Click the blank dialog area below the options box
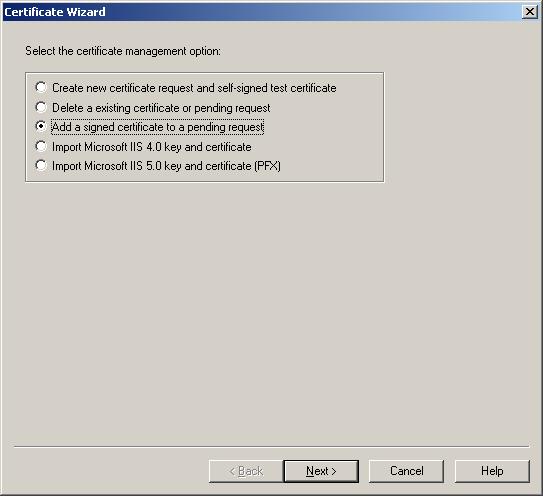 272,312
